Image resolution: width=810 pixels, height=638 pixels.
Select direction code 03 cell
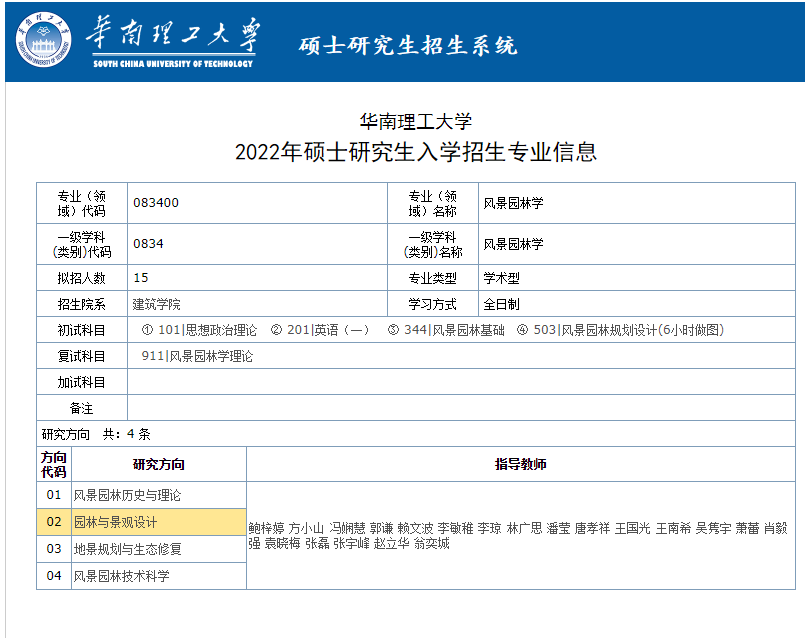click(54, 549)
